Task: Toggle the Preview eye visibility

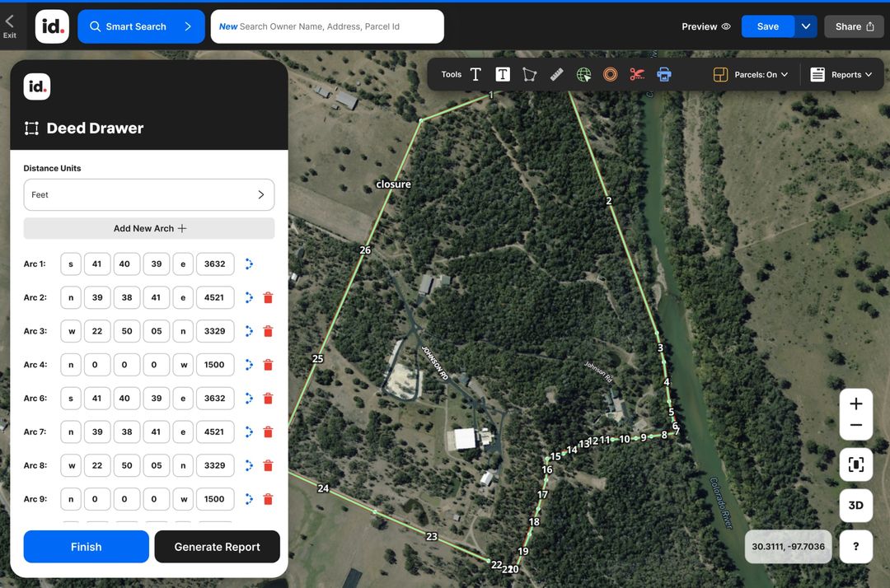Action: (x=705, y=26)
